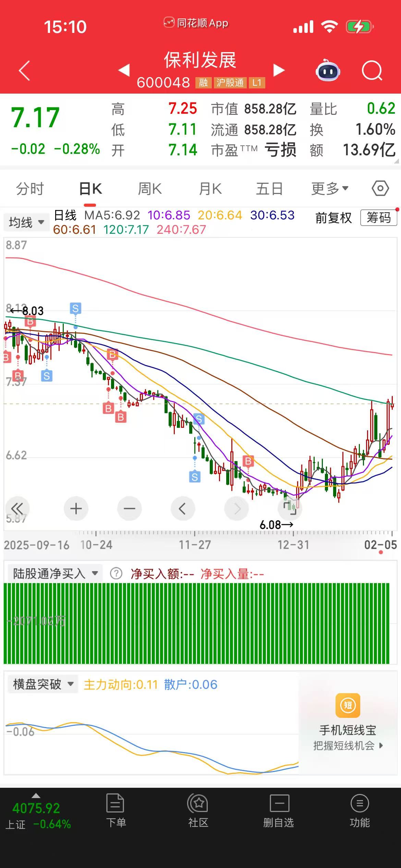Screen dimensions: 401x868
Task: Tap the MA5:6.92 label
Action: pyautogui.click(x=112, y=215)
